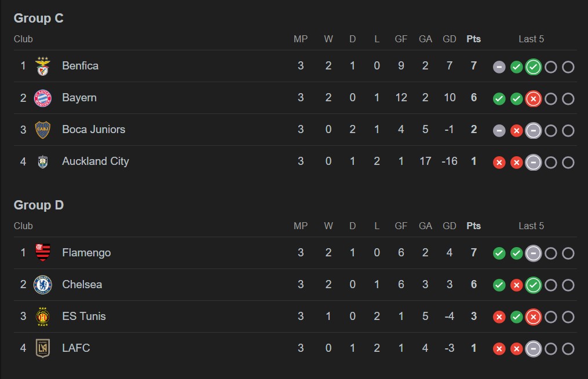
Task: Click the Group D heading
Action: click(39, 205)
